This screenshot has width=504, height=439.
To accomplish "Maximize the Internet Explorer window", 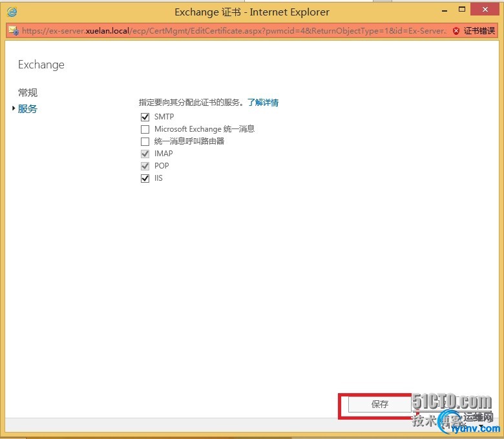I will [x=462, y=10].
